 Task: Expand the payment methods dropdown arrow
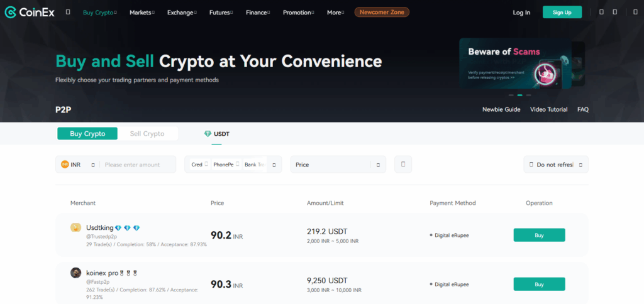tap(274, 165)
